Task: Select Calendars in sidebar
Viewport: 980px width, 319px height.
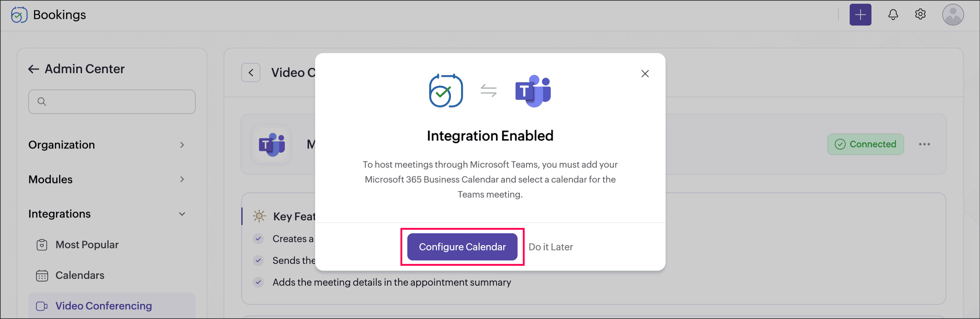Action: coord(80,275)
